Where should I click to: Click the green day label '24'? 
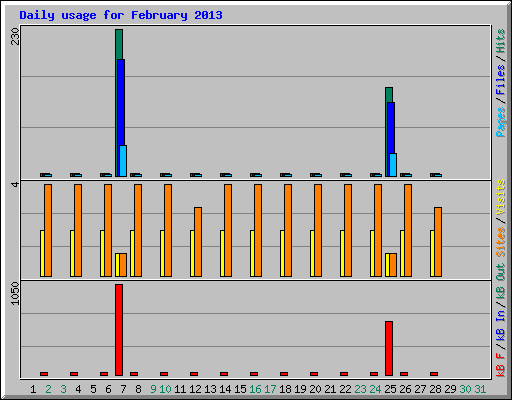375,389
